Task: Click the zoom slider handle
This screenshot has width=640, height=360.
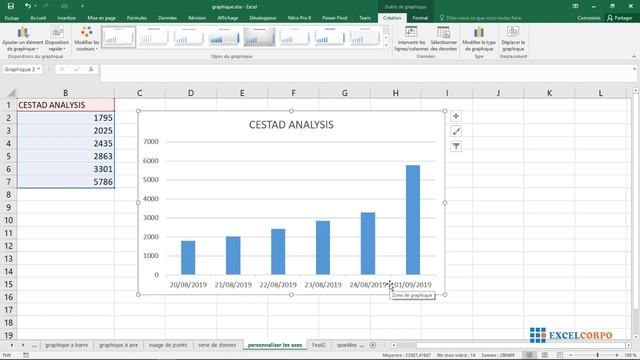Action: click(x=597, y=356)
